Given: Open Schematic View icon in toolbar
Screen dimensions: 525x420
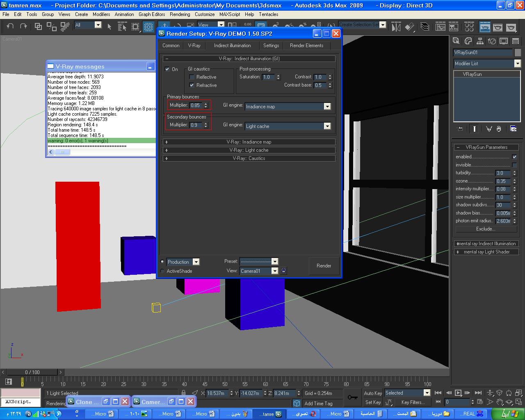Looking at the screenshot, I should pyautogui.click(x=454, y=27).
